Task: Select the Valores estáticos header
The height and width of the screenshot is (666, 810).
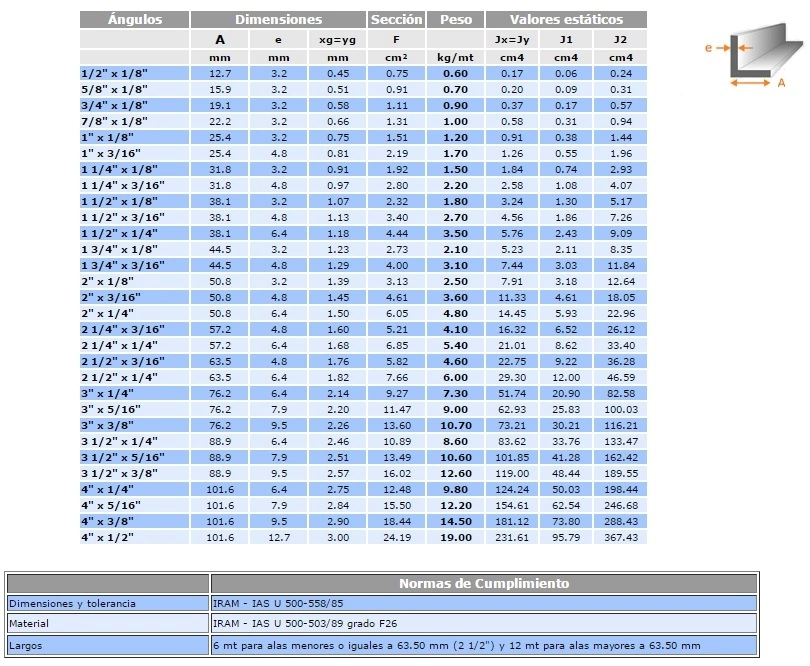Action: (566, 19)
